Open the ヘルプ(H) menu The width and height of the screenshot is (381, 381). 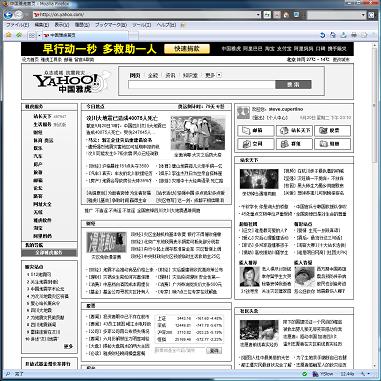(166, 25)
